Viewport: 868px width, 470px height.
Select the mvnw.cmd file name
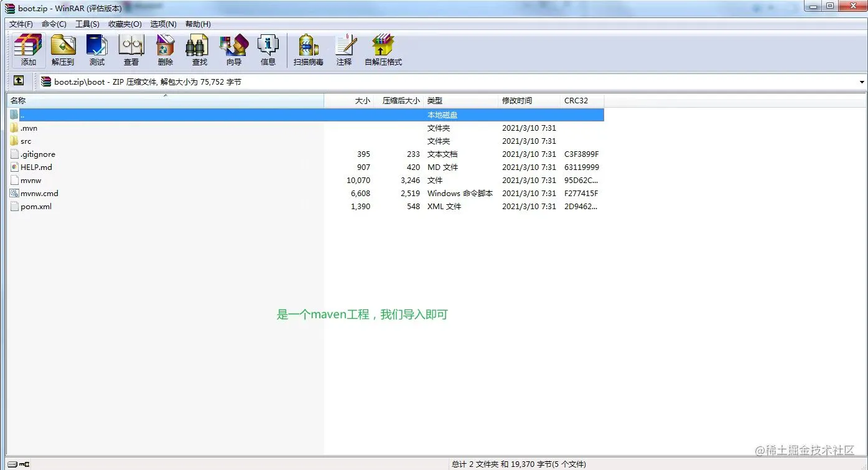click(x=39, y=193)
